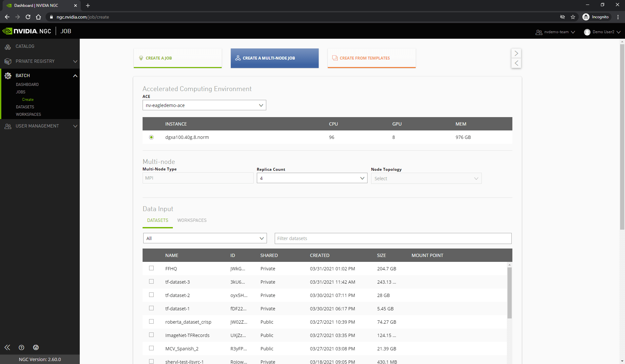The width and height of the screenshot is (625, 364).
Task: Click the User Management people icon
Action: point(8,126)
